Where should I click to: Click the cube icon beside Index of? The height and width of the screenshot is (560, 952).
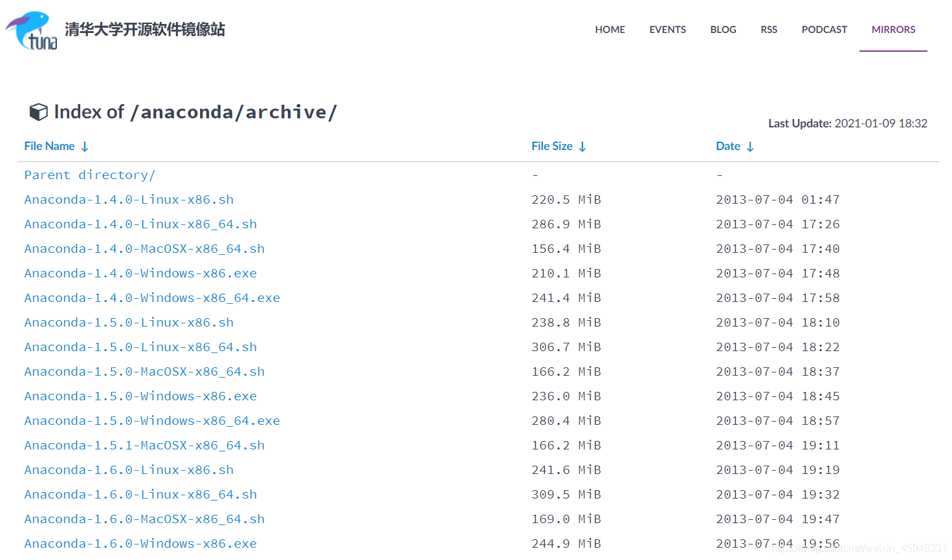tap(39, 112)
